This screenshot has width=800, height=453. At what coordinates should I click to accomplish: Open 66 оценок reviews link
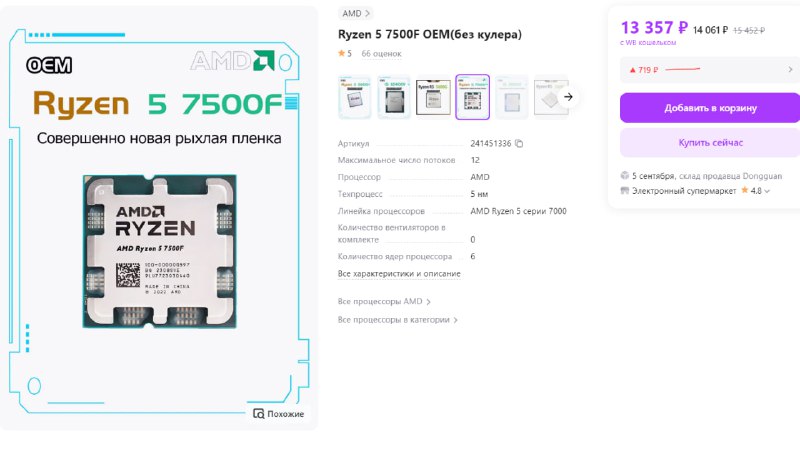click(381, 54)
